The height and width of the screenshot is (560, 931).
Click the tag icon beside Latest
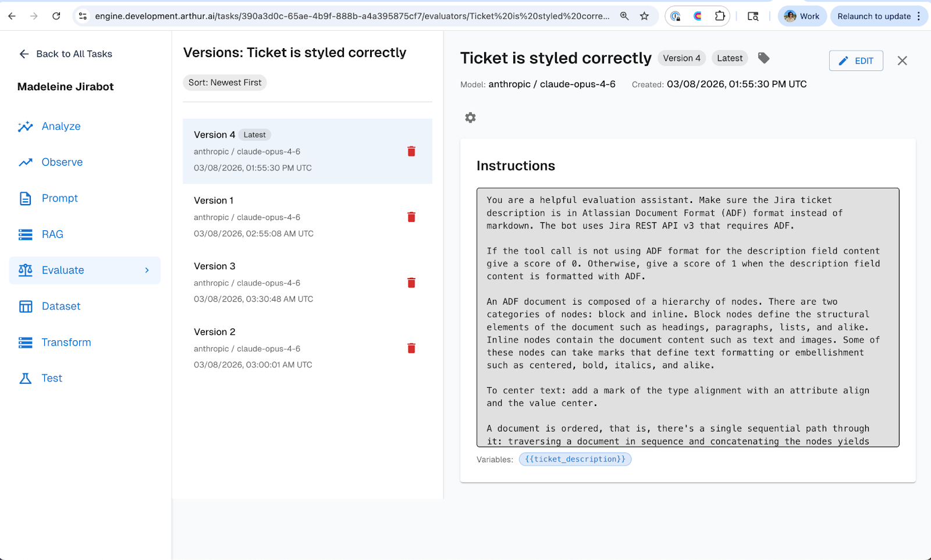764,58
